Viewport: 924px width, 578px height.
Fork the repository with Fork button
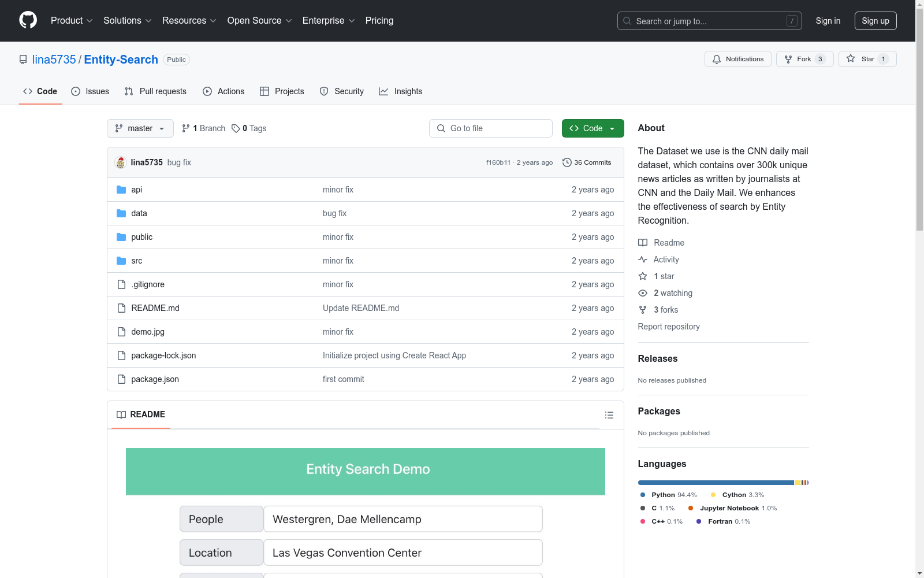(804, 59)
